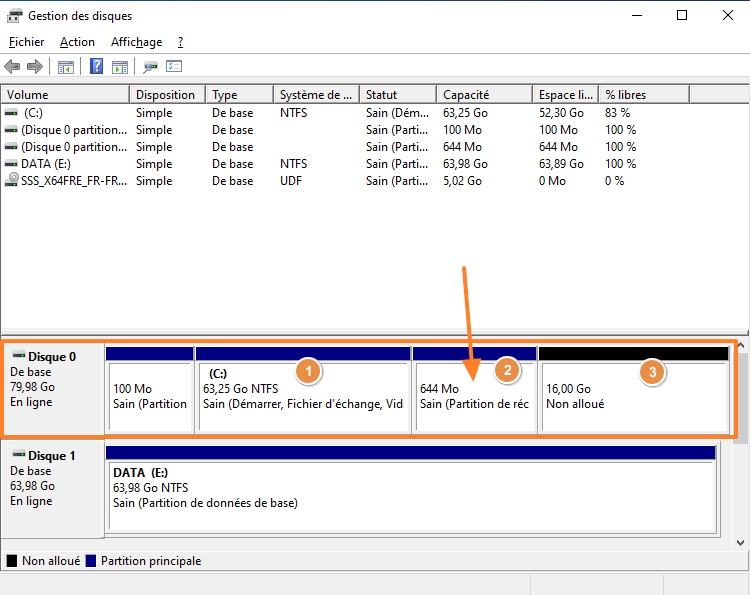The height and width of the screenshot is (595, 750).
Task: Open the Fichier menu
Action: 27,42
